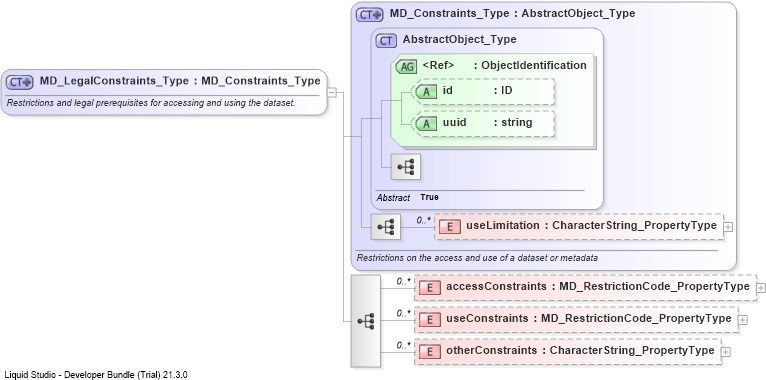Select the id : ID attribute

484,91
